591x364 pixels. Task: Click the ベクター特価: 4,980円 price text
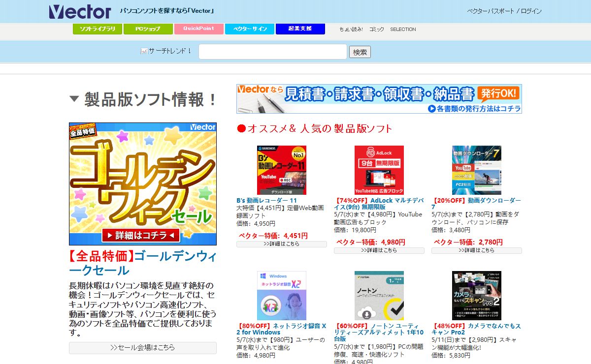[x=371, y=242]
